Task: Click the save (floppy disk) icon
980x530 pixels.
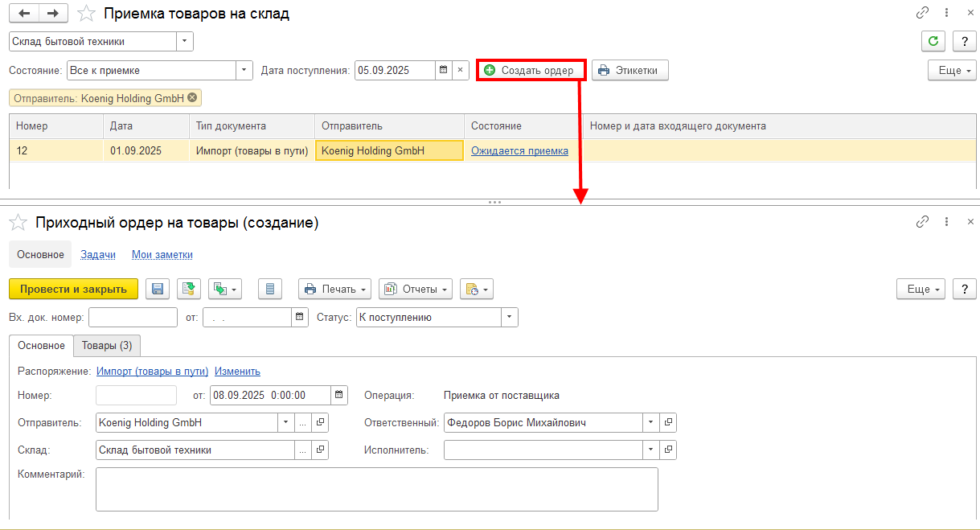Action: coord(158,289)
